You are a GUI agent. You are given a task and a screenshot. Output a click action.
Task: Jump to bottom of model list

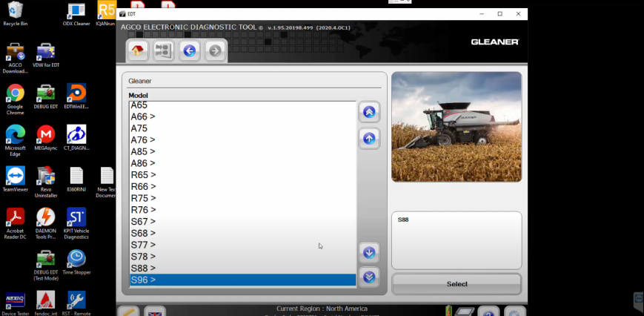tap(369, 277)
